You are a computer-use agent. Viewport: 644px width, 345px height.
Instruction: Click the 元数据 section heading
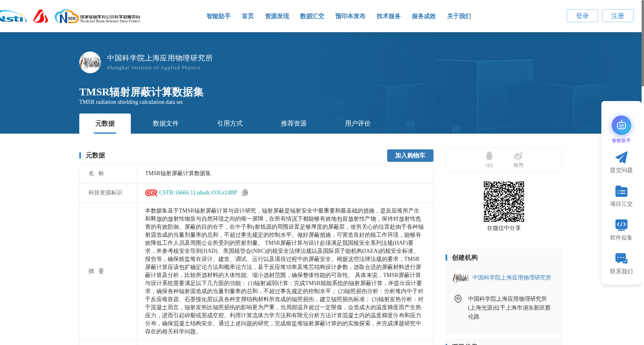point(95,155)
